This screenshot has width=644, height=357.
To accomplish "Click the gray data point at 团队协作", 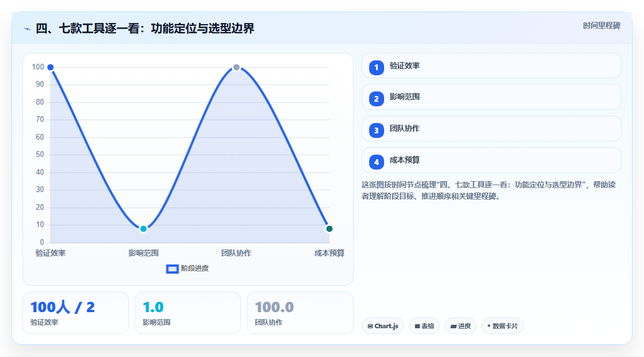I will click(x=236, y=67).
